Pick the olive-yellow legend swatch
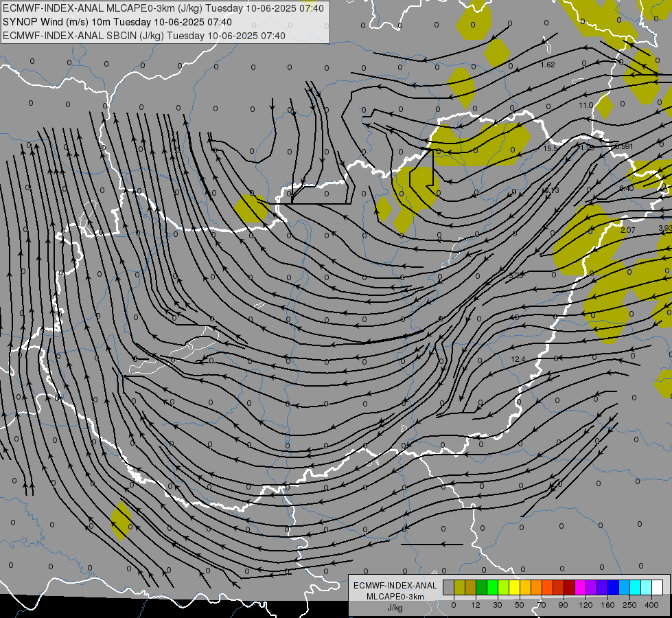The width and height of the screenshot is (672, 618). tap(459, 587)
